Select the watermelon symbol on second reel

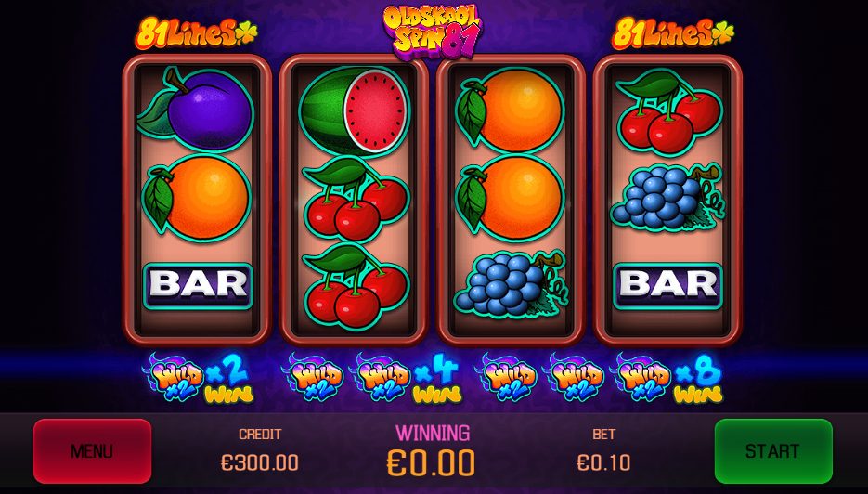[x=355, y=110]
